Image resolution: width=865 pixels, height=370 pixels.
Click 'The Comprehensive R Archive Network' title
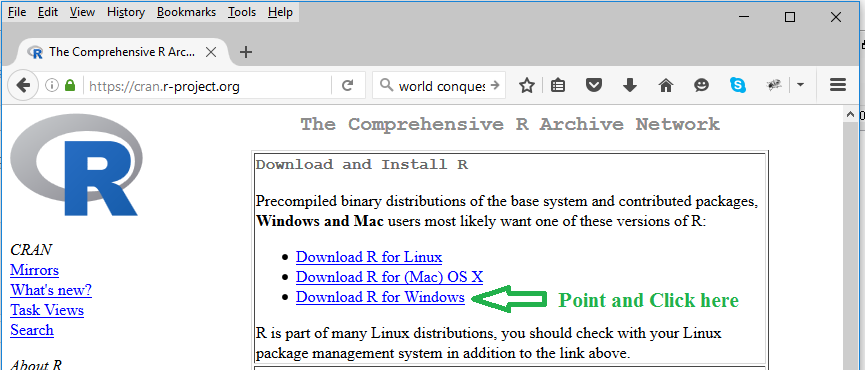(x=510, y=124)
